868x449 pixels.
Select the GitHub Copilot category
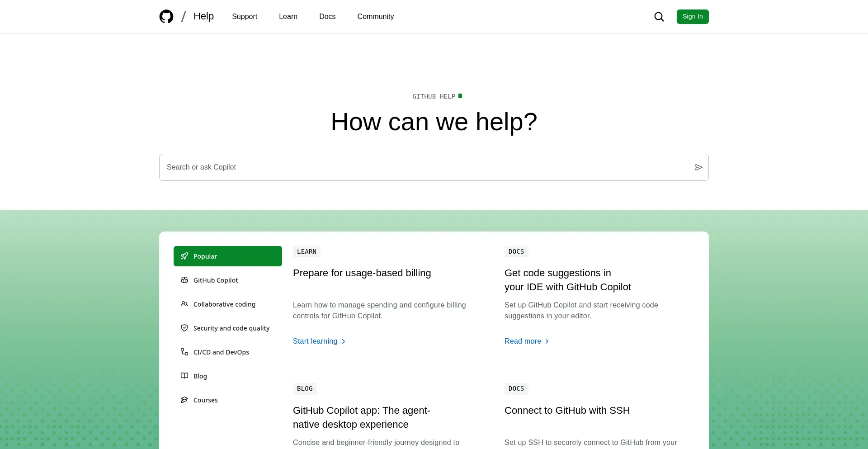pyautogui.click(x=228, y=280)
